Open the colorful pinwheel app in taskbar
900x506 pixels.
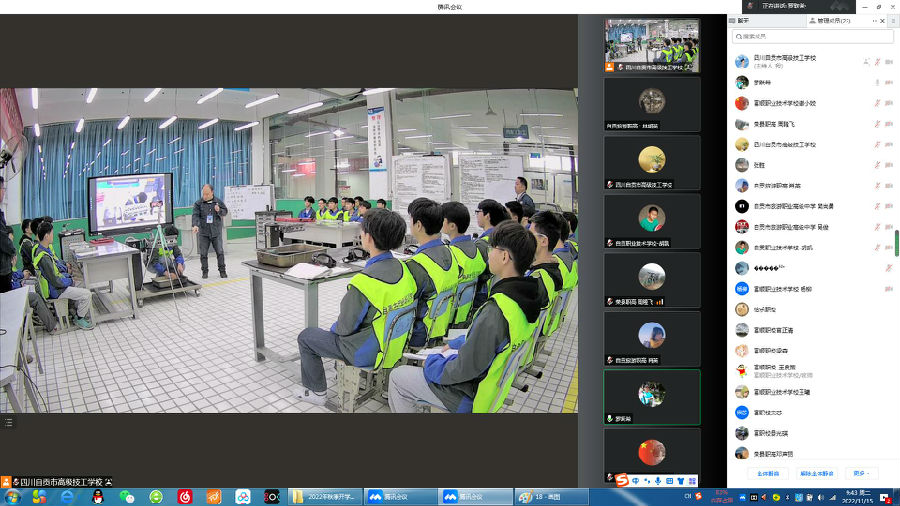(x=40, y=497)
